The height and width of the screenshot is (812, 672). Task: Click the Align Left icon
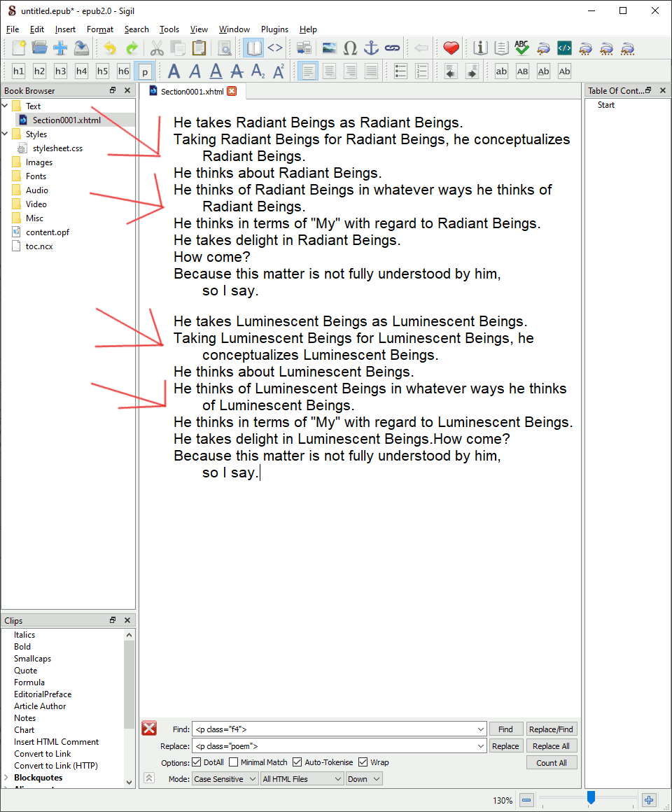pos(308,71)
